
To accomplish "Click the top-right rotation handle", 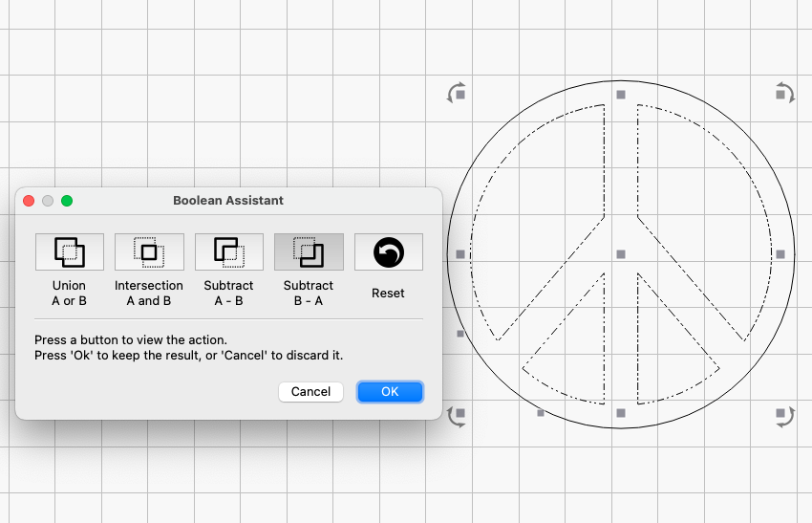I will coord(784,94).
